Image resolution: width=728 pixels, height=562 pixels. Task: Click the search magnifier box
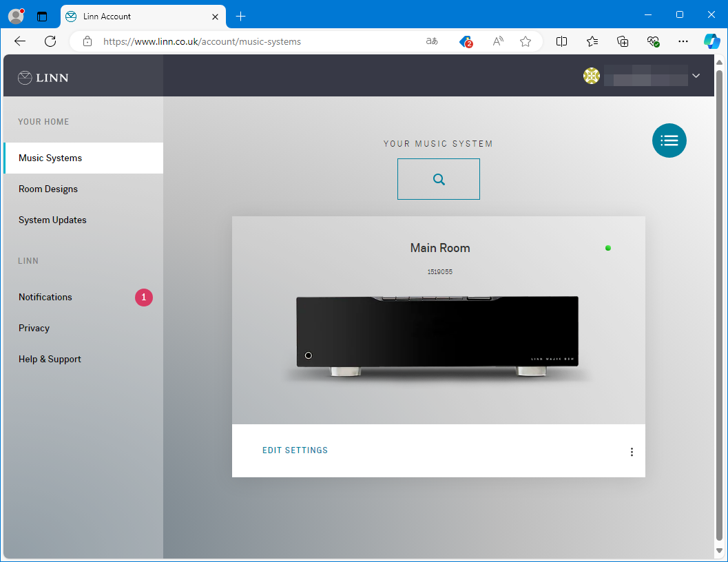coord(438,179)
